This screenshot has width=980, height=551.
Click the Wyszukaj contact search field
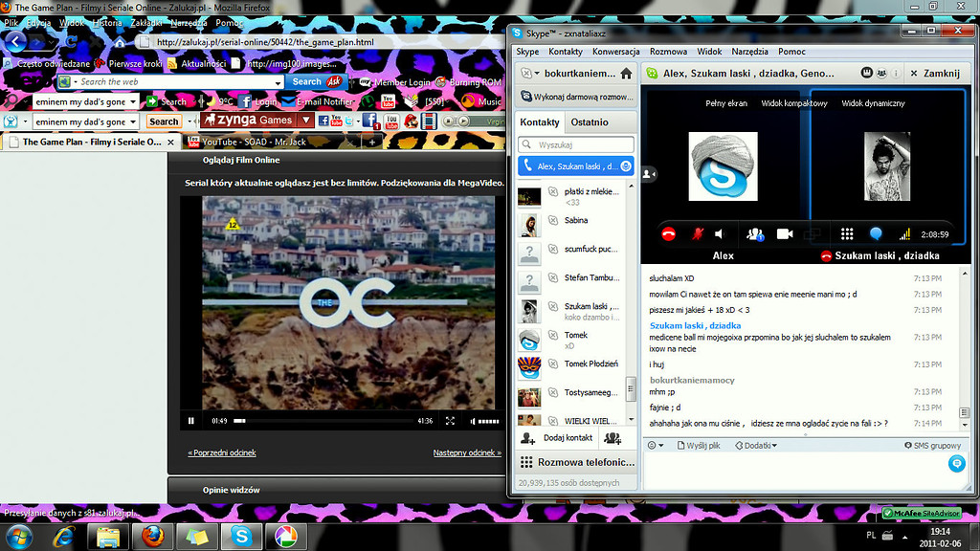(x=575, y=144)
